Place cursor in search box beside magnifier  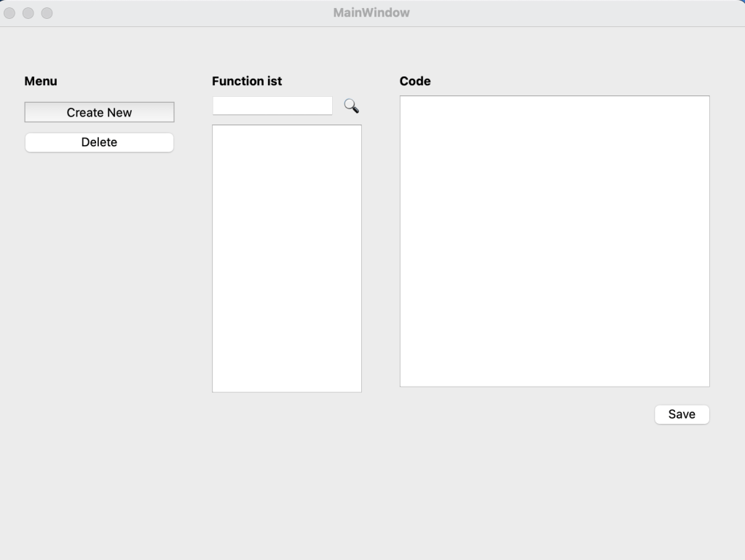click(272, 106)
